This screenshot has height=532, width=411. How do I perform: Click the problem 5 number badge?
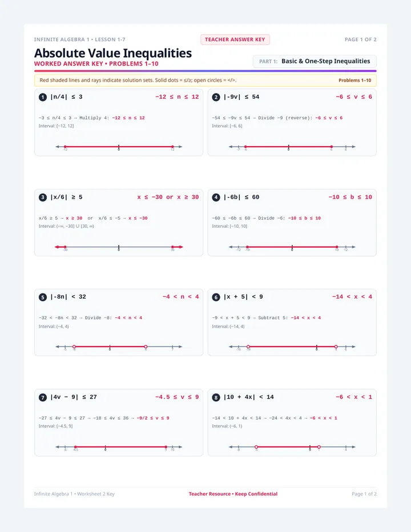coord(42,297)
